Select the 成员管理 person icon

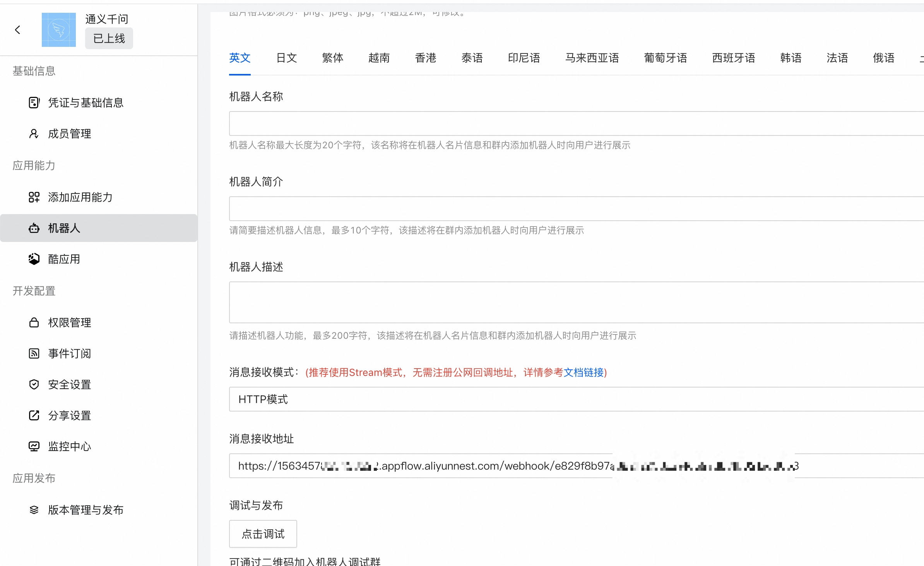(34, 134)
